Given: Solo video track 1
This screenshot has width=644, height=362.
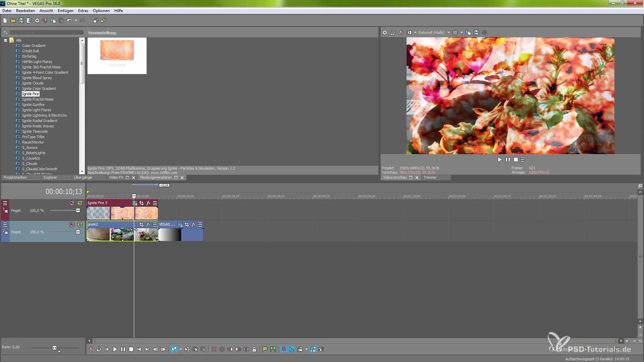Looking at the screenshot, I should (x=80, y=203).
